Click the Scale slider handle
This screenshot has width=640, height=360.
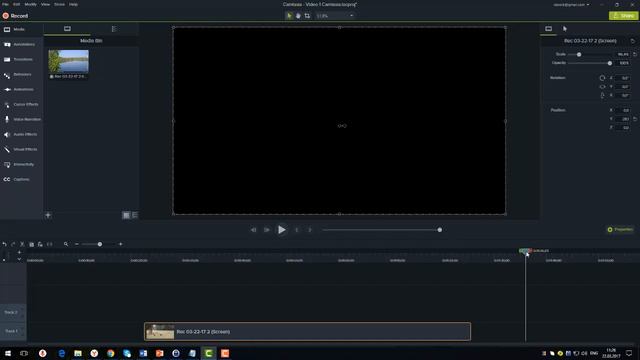[x=579, y=54]
